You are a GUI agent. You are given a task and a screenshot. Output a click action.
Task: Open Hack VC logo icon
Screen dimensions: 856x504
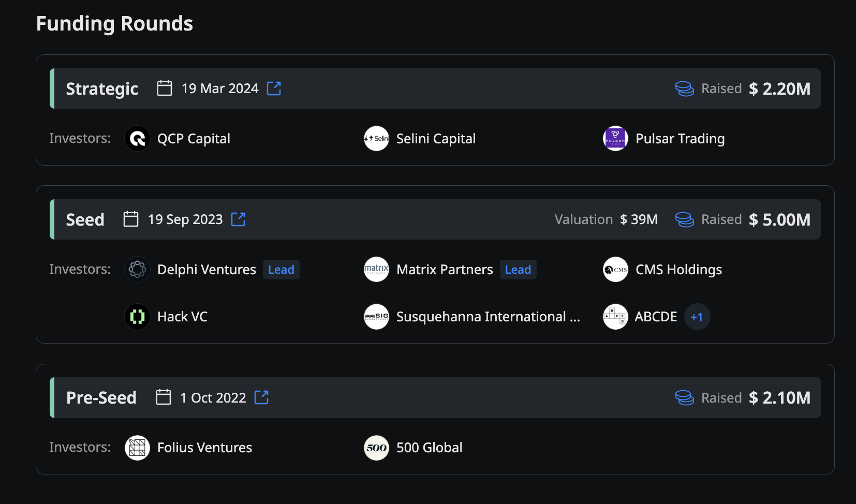(x=138, y=317)
